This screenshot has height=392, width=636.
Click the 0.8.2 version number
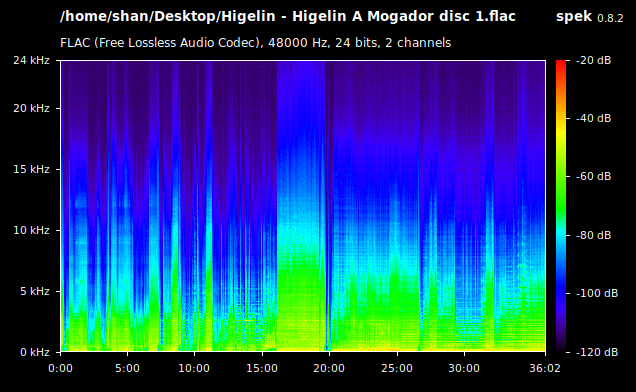pyautogui.click(x=610, y=18)
